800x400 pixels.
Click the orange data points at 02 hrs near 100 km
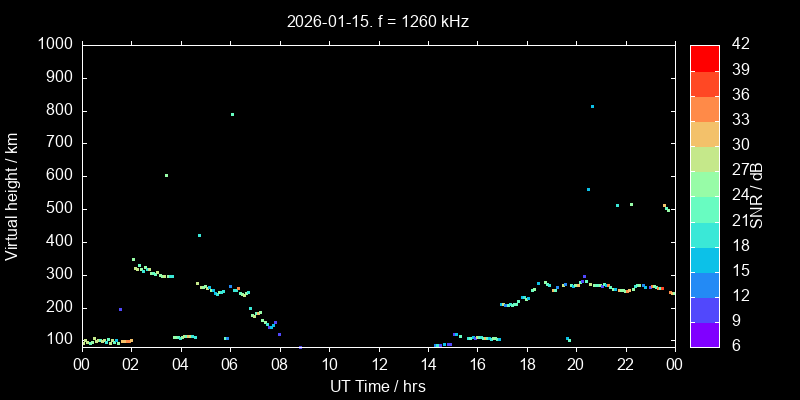tap(127, 341)
